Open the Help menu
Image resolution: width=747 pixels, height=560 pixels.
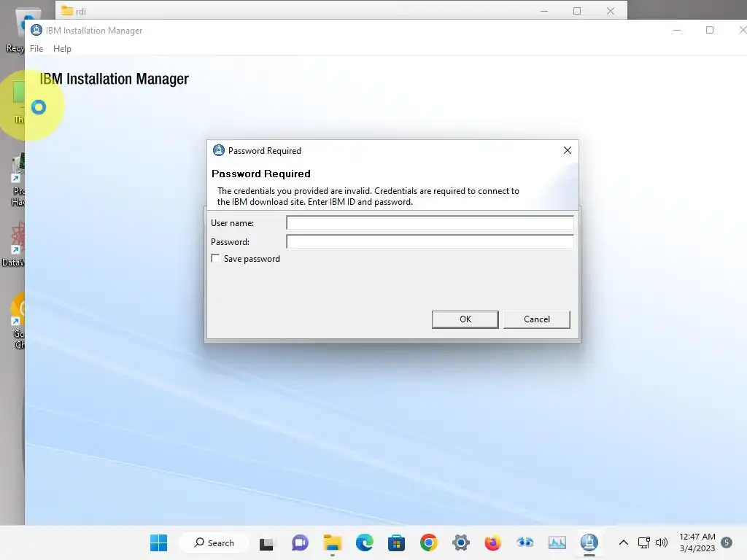(x=62, y=49)
